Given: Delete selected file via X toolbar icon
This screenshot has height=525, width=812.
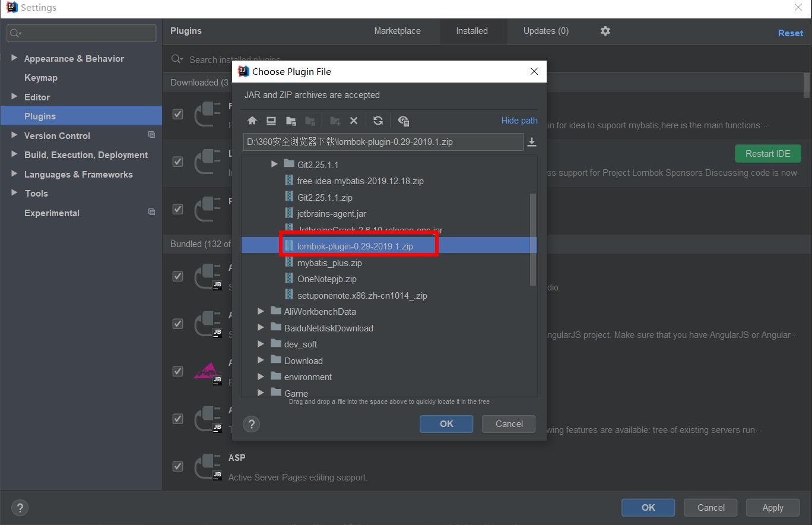Looking at the screenshot, I should [354, 121].
